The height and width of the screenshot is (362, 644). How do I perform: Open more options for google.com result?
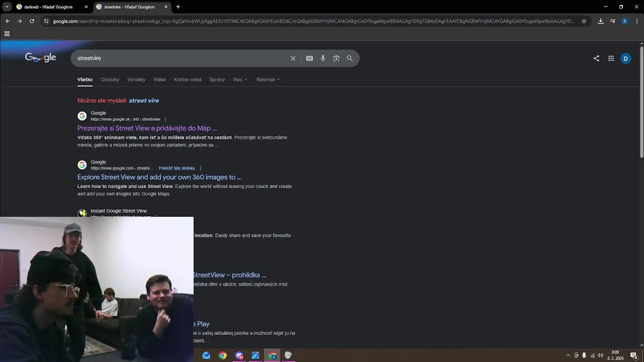pyautogui.click(x=200, y=168)
